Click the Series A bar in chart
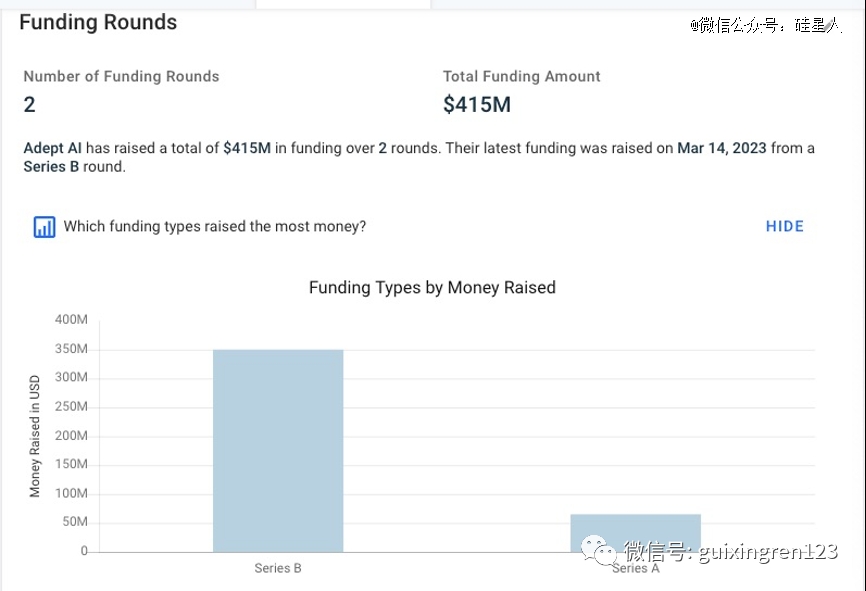Image resolution: width=866 pixels, height=591 pixels. coord(636,530)
